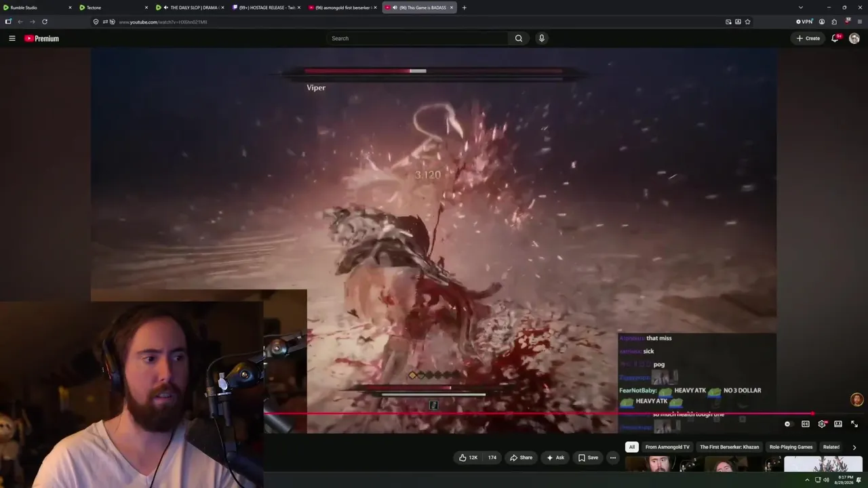Open taskbar volume control

(x=826, y=480)
